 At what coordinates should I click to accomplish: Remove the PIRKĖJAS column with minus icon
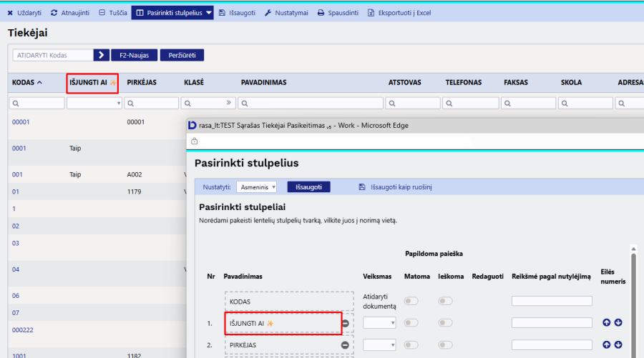(345, 345)
